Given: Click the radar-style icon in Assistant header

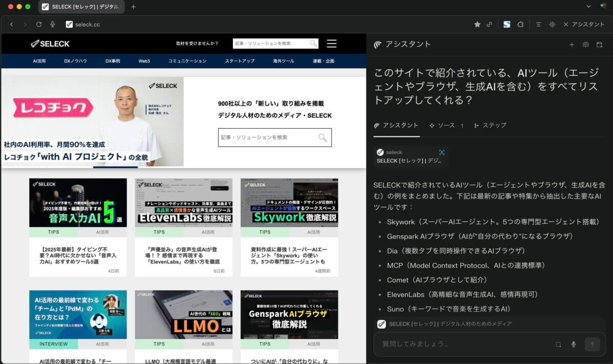Looking at the screenshot, I should (x=585, y=44).
